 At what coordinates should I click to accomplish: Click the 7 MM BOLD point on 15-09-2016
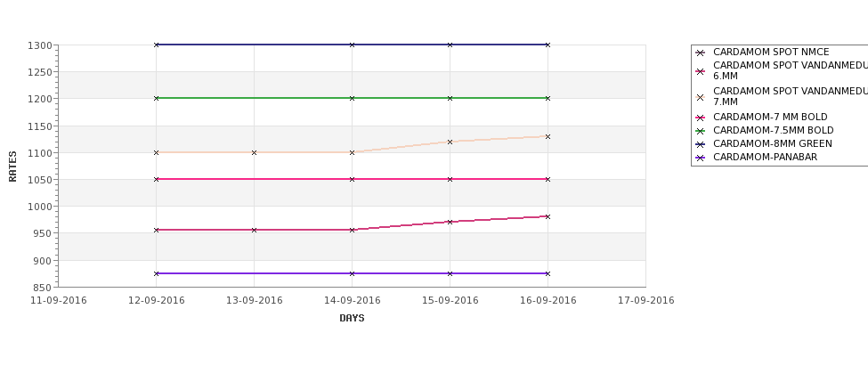(x=450, y=179)
